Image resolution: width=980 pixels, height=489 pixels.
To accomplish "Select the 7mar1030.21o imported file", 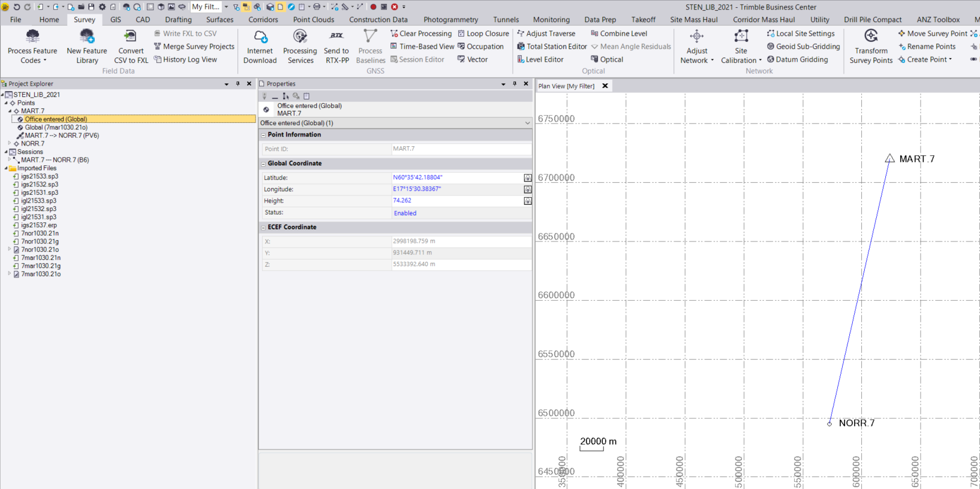I will [41, 274].
